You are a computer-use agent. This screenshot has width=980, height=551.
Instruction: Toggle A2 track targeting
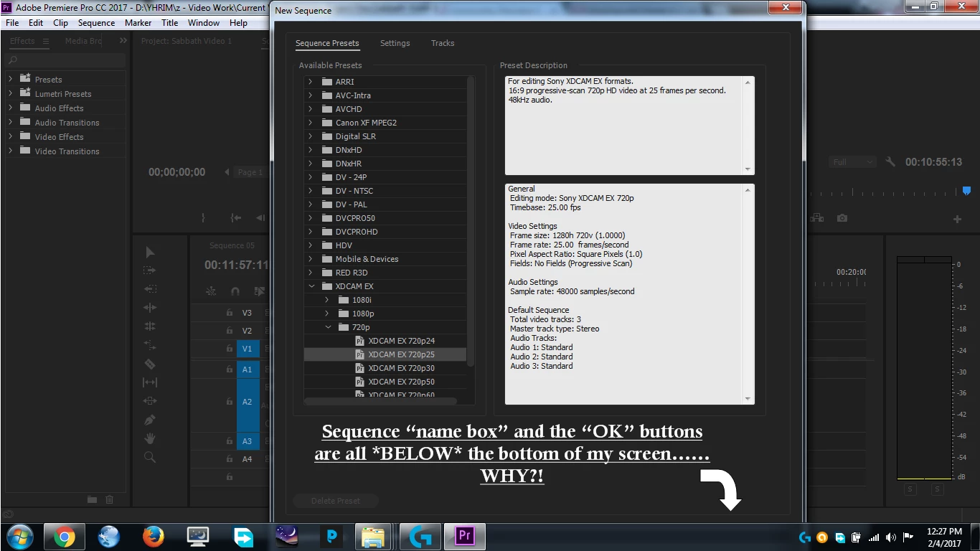(x=248, y=402)
